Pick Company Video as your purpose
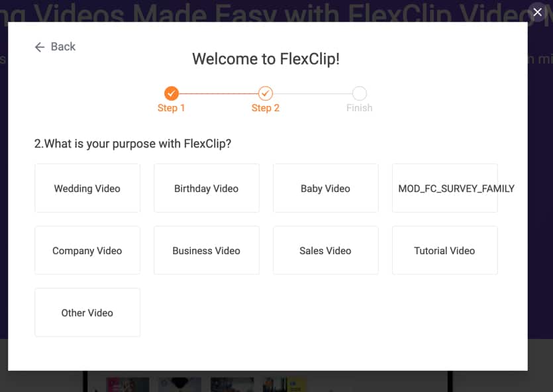Viewport: 553px width, 392px height. [x=87, y=250]
